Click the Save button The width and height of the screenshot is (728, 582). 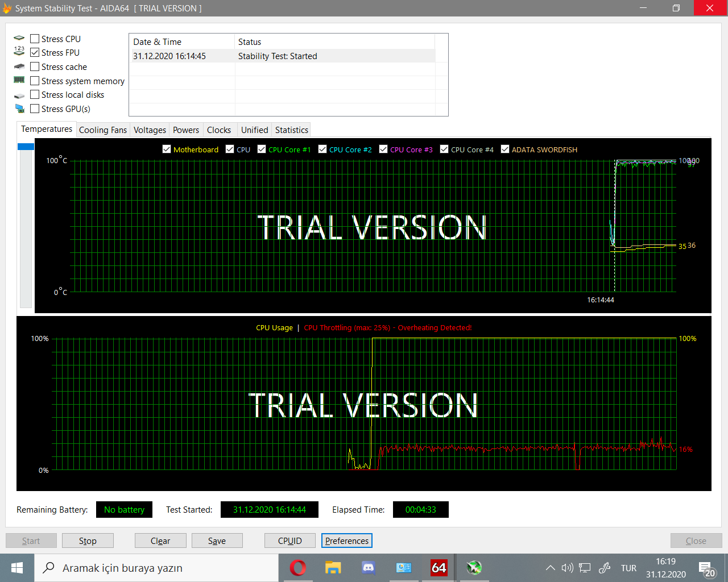217,541
